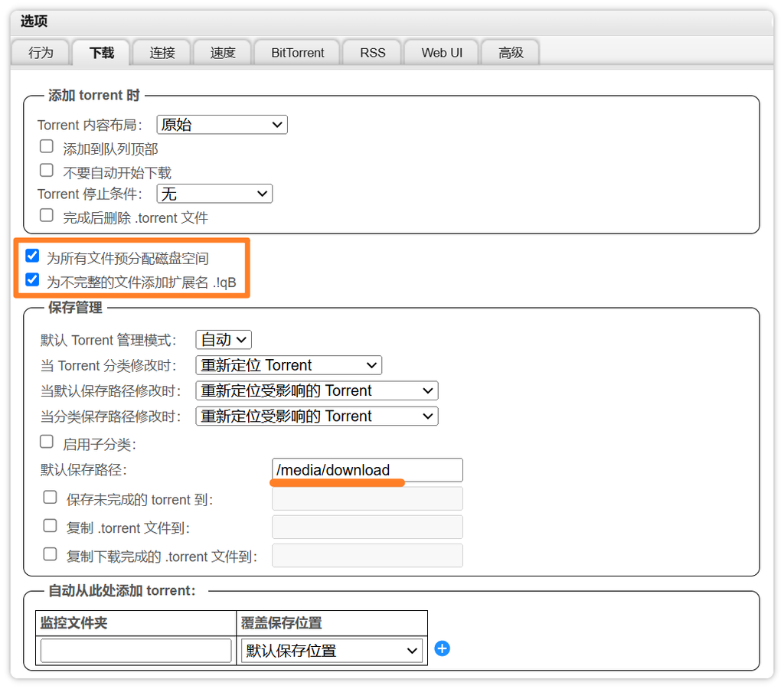Switch to the 行为 tab
Viewport: 784px width, 689px height.
click(x=41, y=52)
